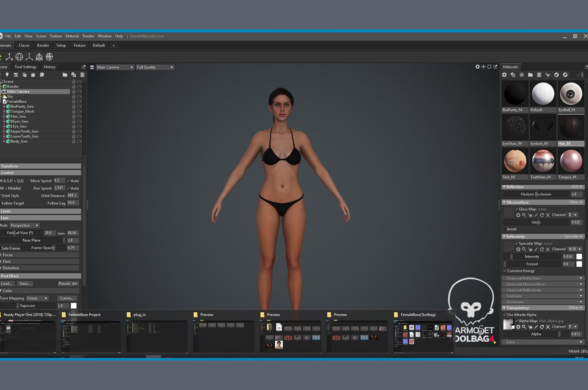Screen dimensions: 588x390
Task: Add a new light with the lightbulb icon
Action: pos(7,75)
